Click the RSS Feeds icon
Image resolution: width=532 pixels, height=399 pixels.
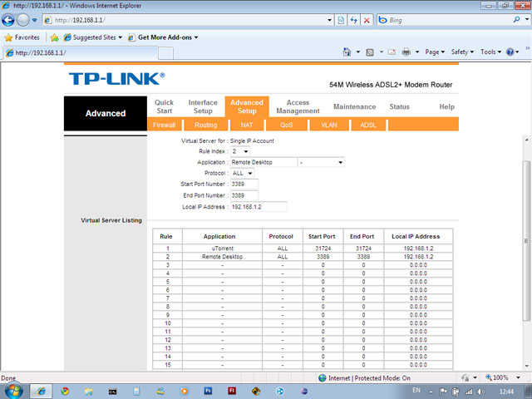pyautogui.click(x=370, y=52)
